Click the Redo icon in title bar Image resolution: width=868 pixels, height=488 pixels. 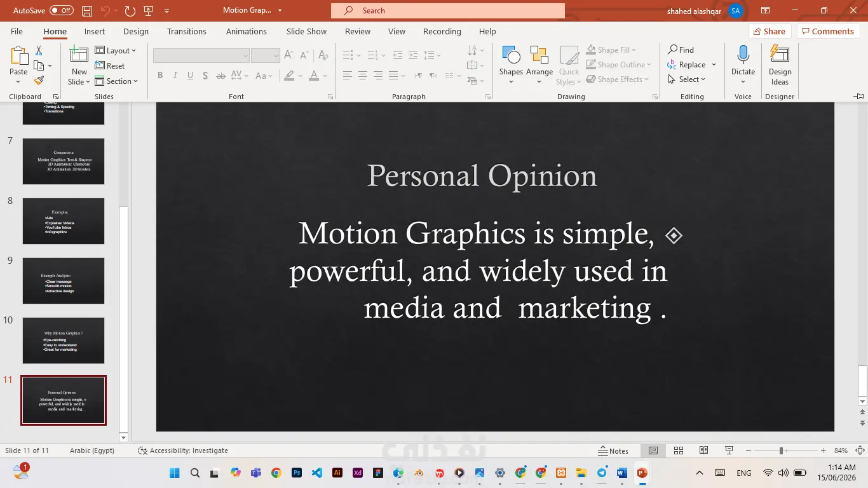tap(130, 11)
